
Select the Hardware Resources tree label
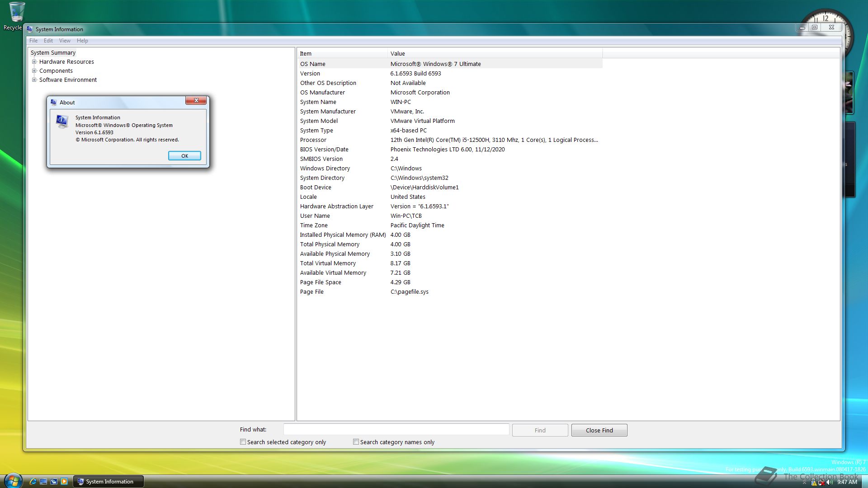point(66,62)
